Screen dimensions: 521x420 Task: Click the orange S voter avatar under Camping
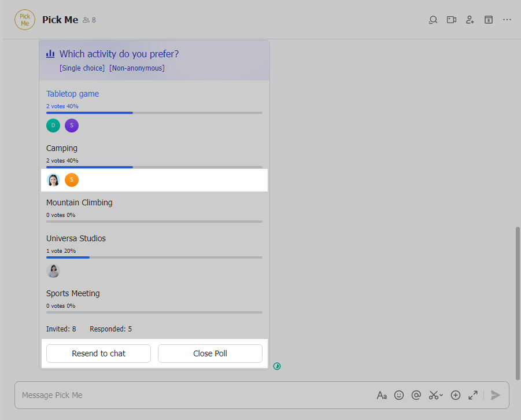coord(72,180)
